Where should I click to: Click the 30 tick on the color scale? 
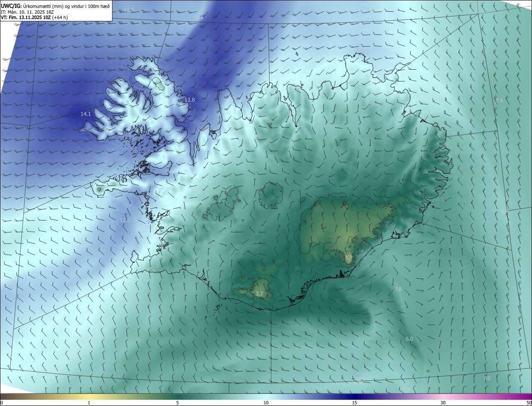tap(443, 403)
